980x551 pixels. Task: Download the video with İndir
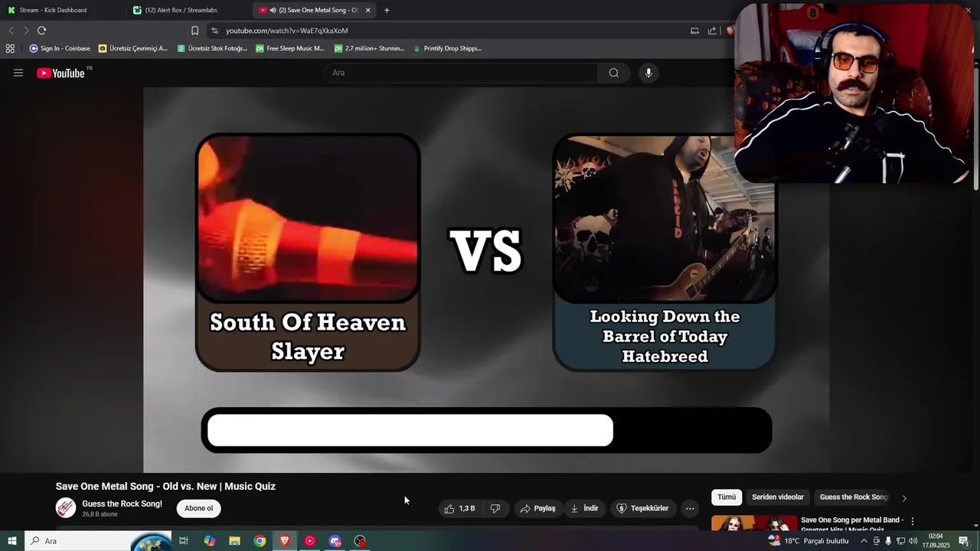tap(584, 508)
